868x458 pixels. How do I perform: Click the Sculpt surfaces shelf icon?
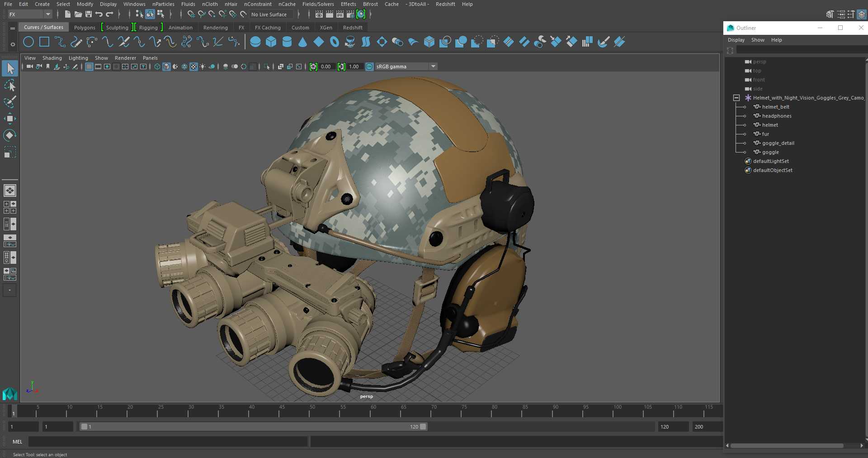603,42
